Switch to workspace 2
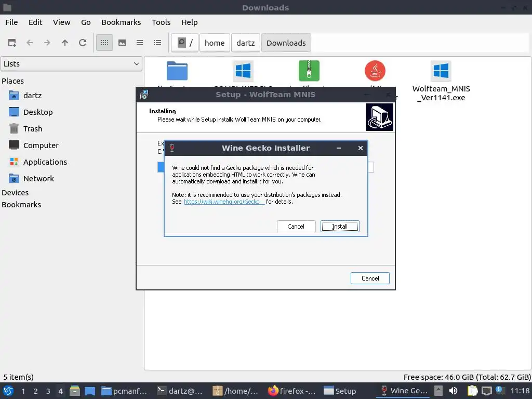This screenshot has height=399, width=532. [36, 391]
